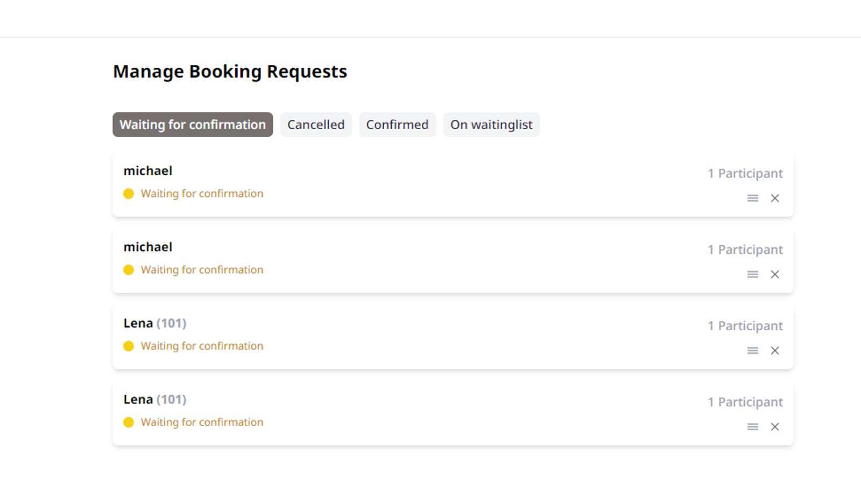Screen dimensions: 861x504
Task: Open the On waitinglist tab
Action: [x=491, y=125]
